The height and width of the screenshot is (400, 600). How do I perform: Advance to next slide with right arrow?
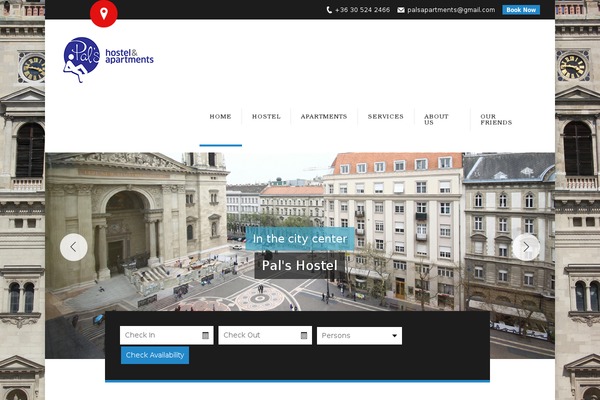526,247
